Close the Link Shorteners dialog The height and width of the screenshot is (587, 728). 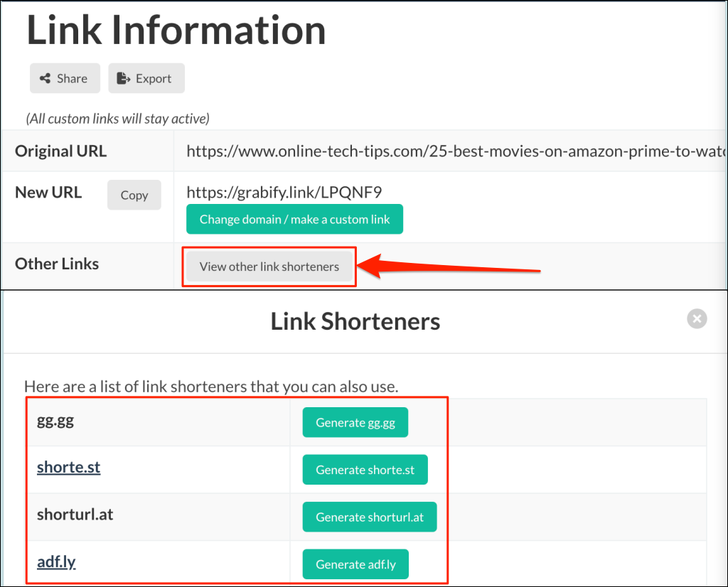697,319
